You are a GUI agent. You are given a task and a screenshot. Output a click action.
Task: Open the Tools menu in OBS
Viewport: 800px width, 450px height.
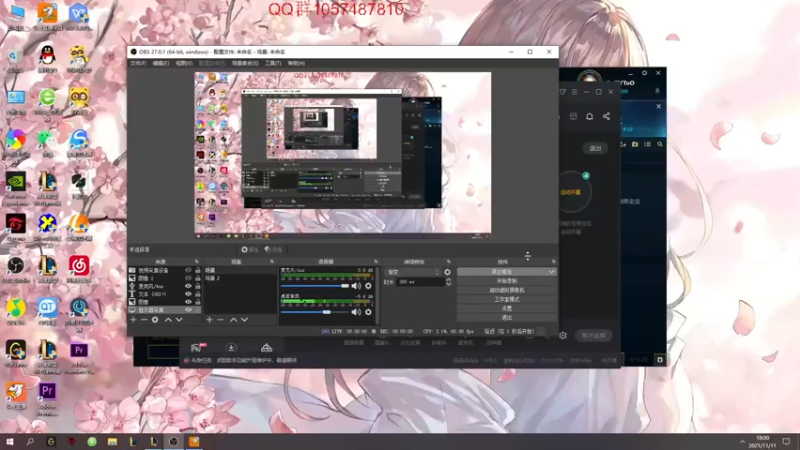(x=273, y=63)
